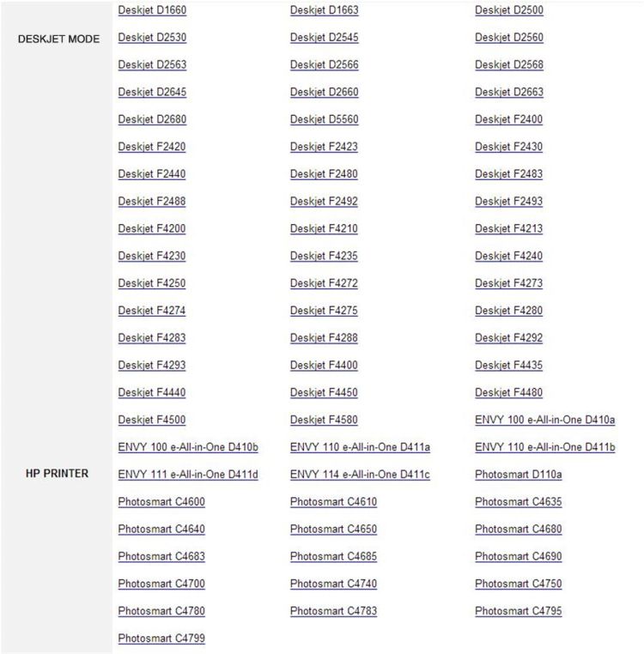Select the Deskjet F4580 link

tap(324, 420)
